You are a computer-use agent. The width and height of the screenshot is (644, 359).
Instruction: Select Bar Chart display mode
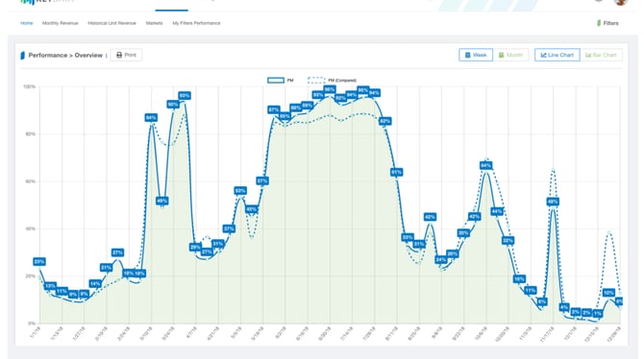click(601, 55)
